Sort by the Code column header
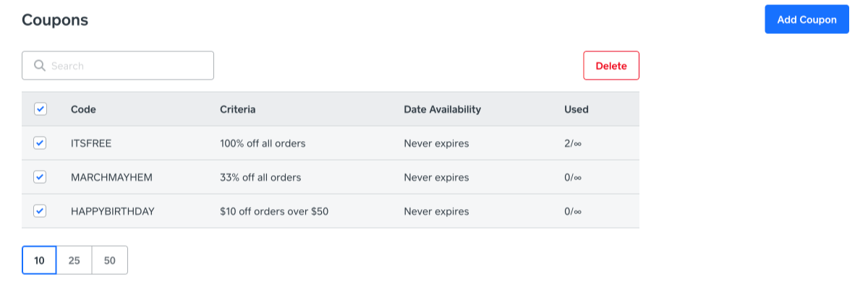The width and height of the screenshot is (868, 306). (x=83, y=109)
